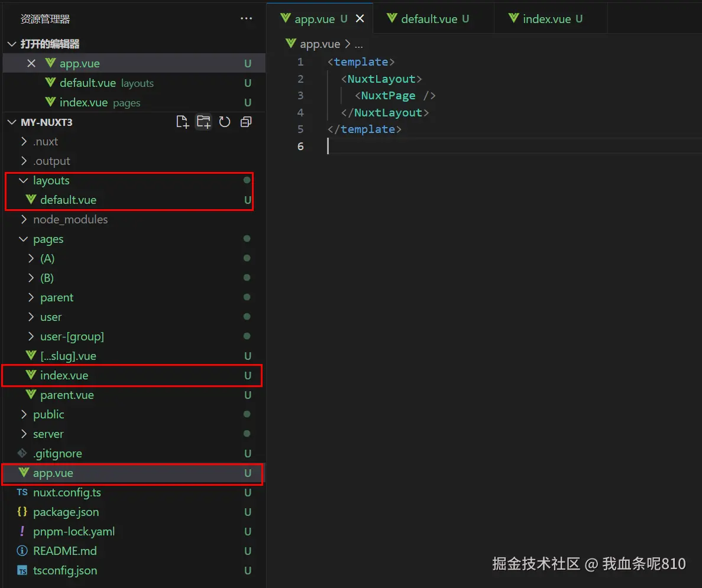Collapse all folders in explorer

click(246, 122)
